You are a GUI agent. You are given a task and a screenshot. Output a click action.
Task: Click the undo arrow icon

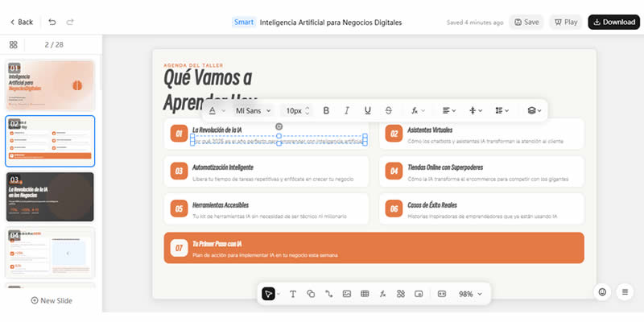[52, 22]
